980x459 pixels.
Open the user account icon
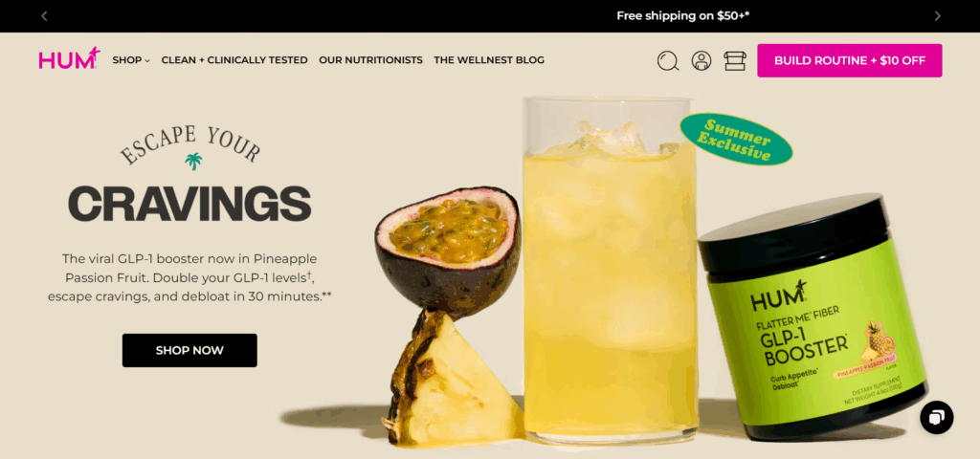702,60
